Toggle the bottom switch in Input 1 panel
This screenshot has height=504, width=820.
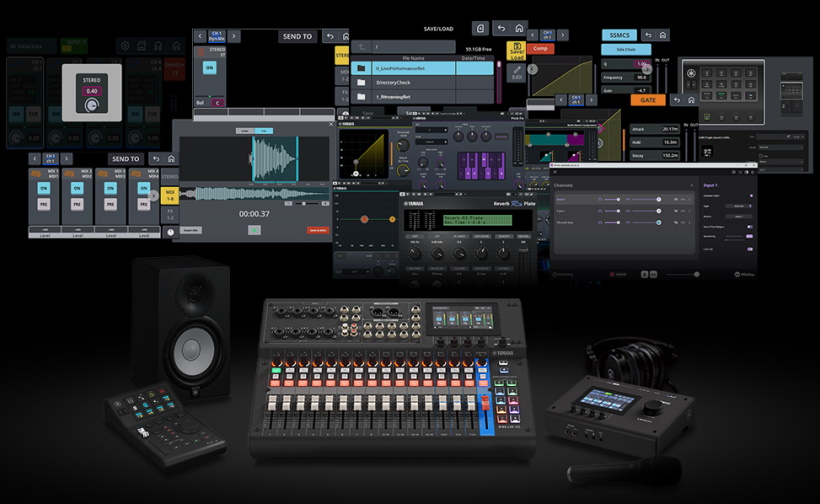tap(749, 249)
